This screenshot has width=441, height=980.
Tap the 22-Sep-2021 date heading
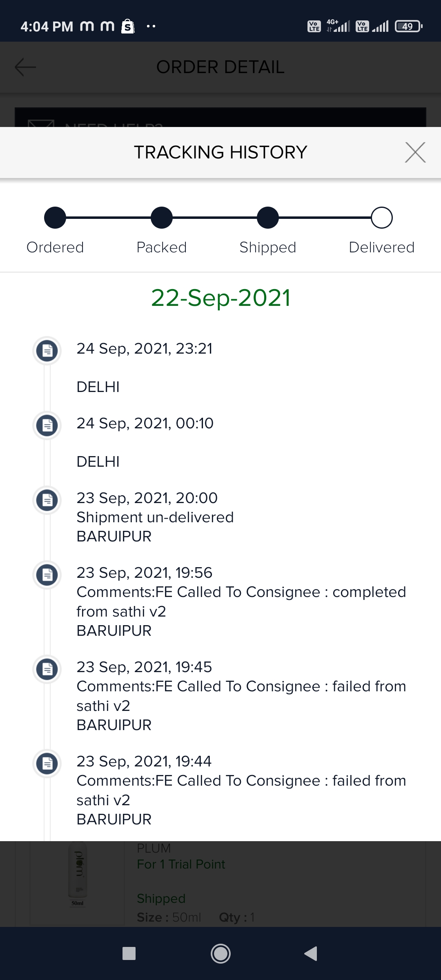pos(220,298)
